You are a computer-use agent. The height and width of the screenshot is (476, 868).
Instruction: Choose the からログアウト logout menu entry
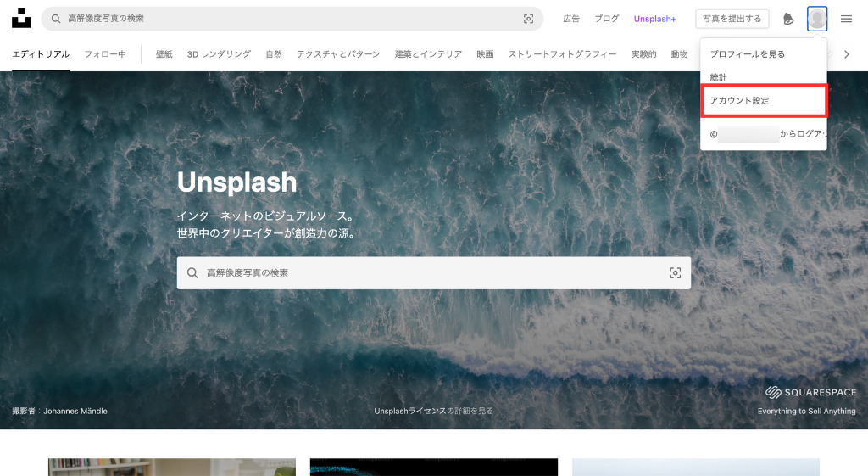[764, 134]
